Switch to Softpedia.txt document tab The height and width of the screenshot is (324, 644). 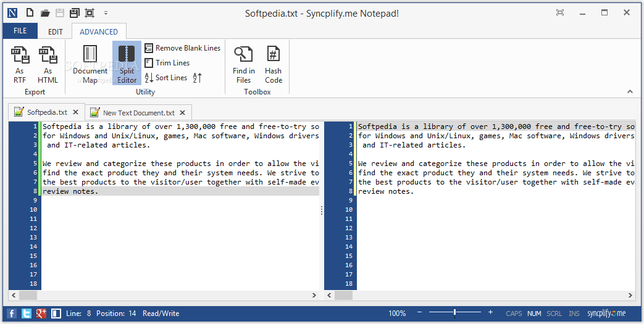[x=47, y=112]
